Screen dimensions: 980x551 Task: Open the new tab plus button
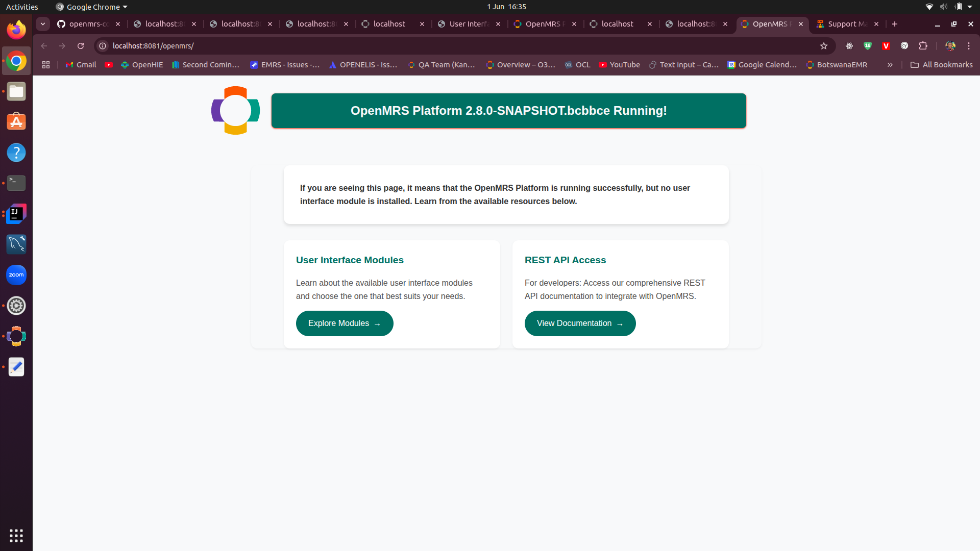894,24
